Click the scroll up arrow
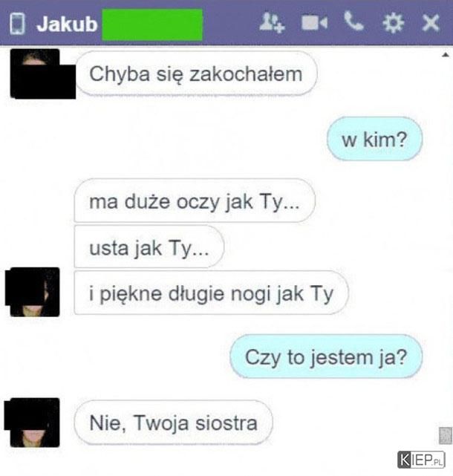This screenshot has width=453, height=476. coord(446,55)
